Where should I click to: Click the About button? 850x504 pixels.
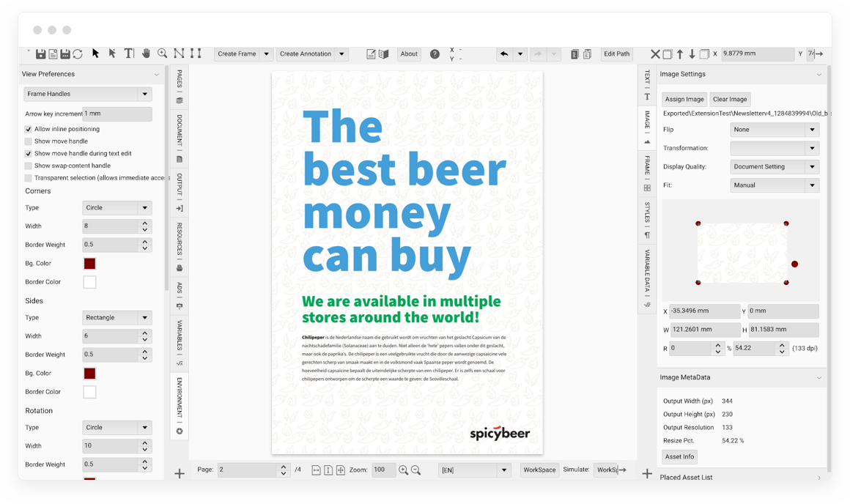pyautogui.click(x=409, y=53)
